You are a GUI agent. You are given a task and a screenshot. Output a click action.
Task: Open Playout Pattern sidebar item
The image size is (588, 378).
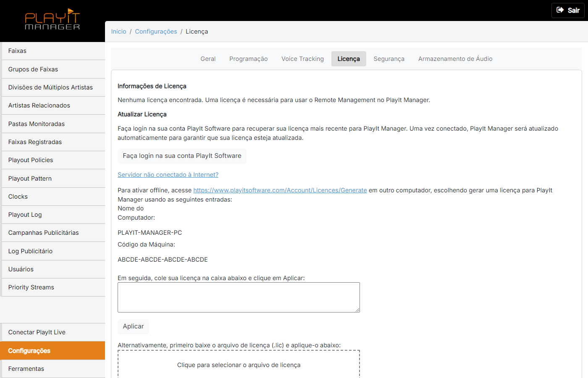pyautogui.click(x=53, y=178)
